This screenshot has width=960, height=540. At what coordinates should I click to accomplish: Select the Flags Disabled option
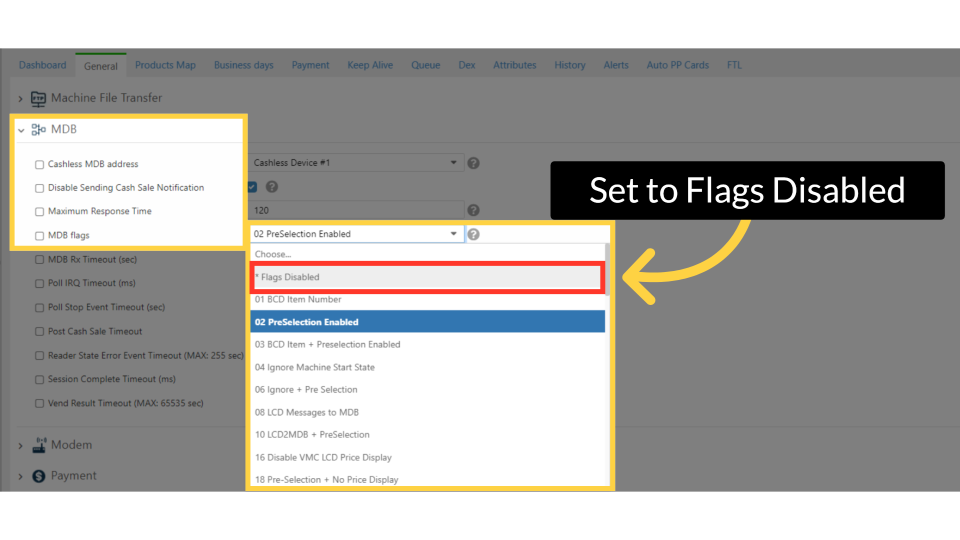[x=426, y=277]
